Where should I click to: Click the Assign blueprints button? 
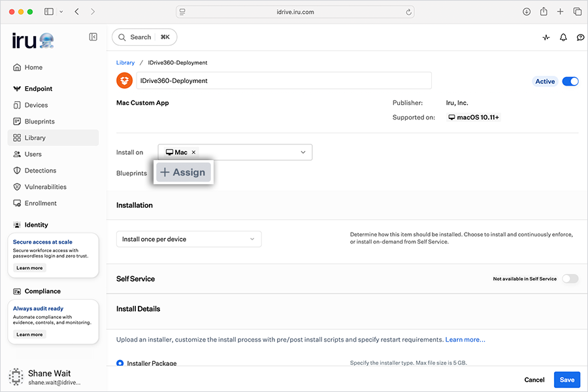pyautogui.click(x=184, y=172)
